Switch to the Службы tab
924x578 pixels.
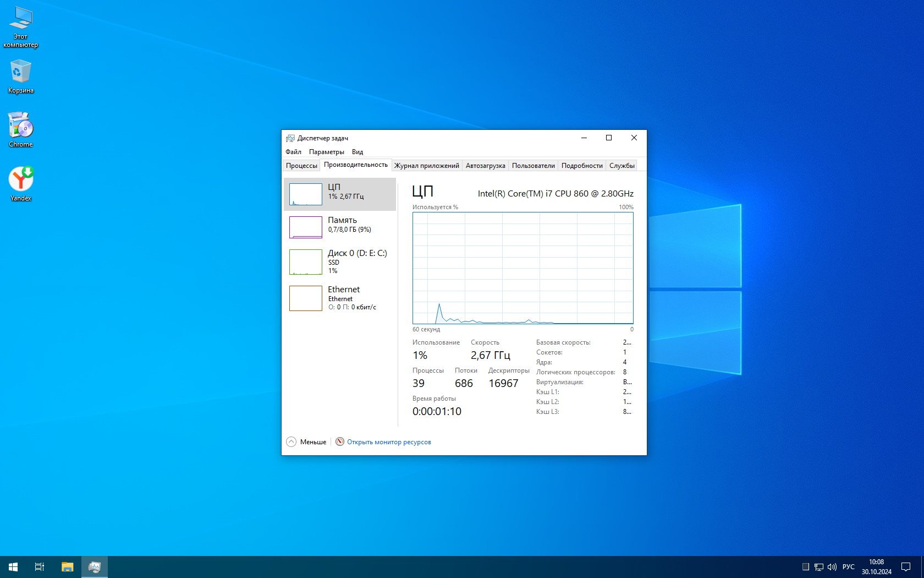(x=621, y=166)
